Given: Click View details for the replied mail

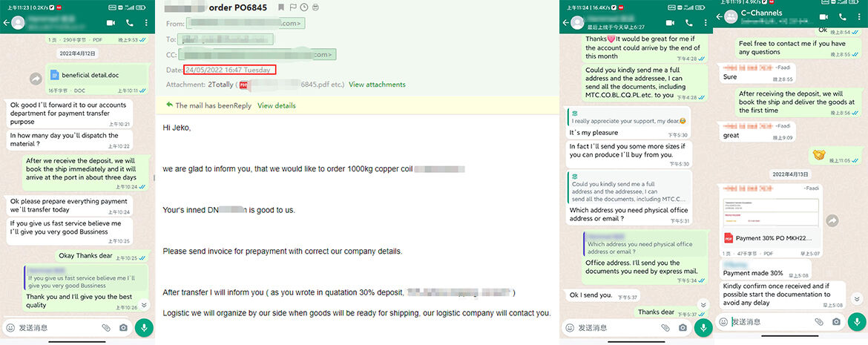Looking at the screenshot, I should click(x=277, y=105).
